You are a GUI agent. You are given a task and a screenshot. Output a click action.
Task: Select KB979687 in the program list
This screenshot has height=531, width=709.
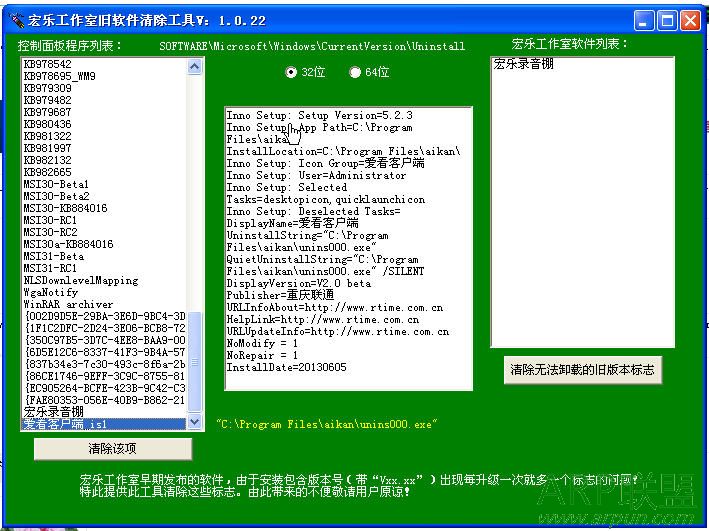[104, 112]
